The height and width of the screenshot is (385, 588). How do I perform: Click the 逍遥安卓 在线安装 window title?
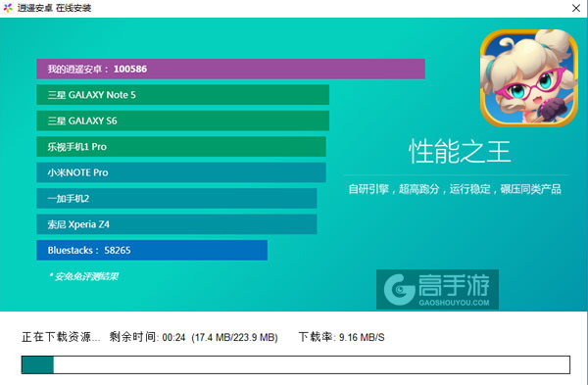coord(54,8)
